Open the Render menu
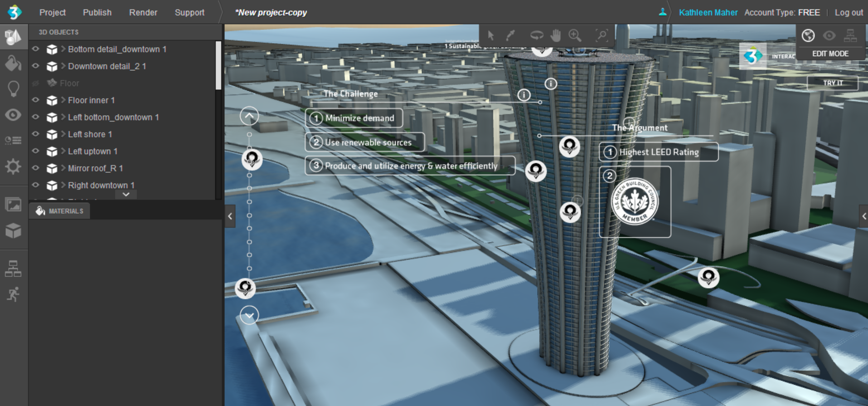Viewport: 868px width, 406px height. tap(143, 13)
